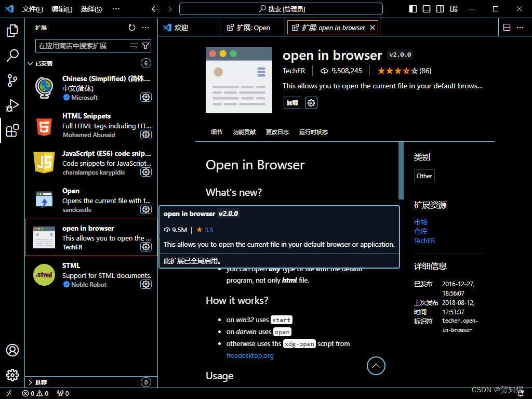Manage HTML Snippets extension gear
532x399 pixels.
(x=146, y=135)
